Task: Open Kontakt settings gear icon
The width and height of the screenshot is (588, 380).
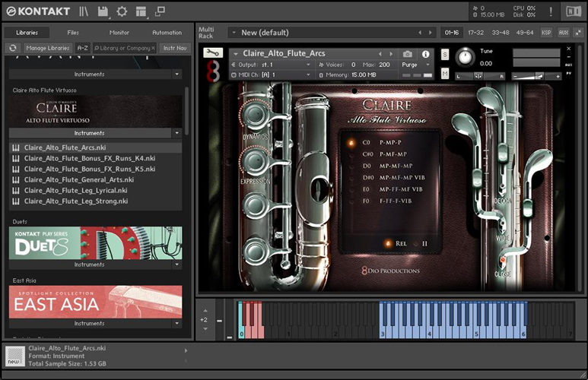Action: tap(122, 11)
